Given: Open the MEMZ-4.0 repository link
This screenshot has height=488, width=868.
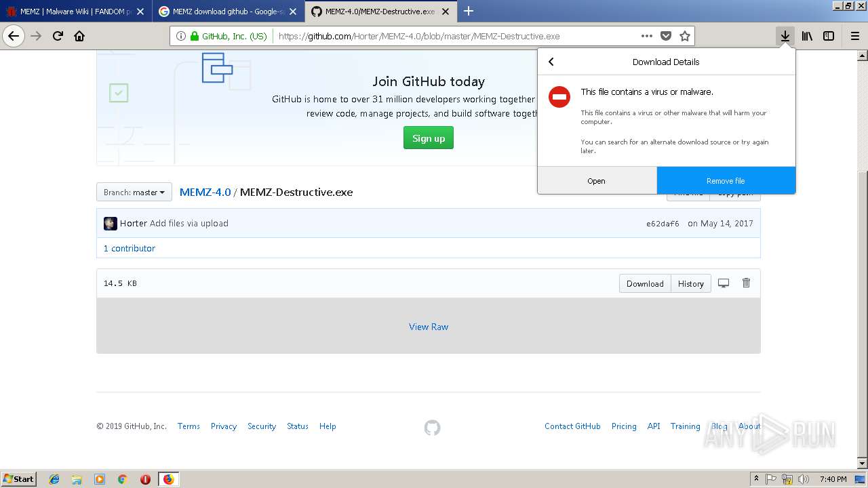Looking at the screenshot, I should click(x=205, y=192).
